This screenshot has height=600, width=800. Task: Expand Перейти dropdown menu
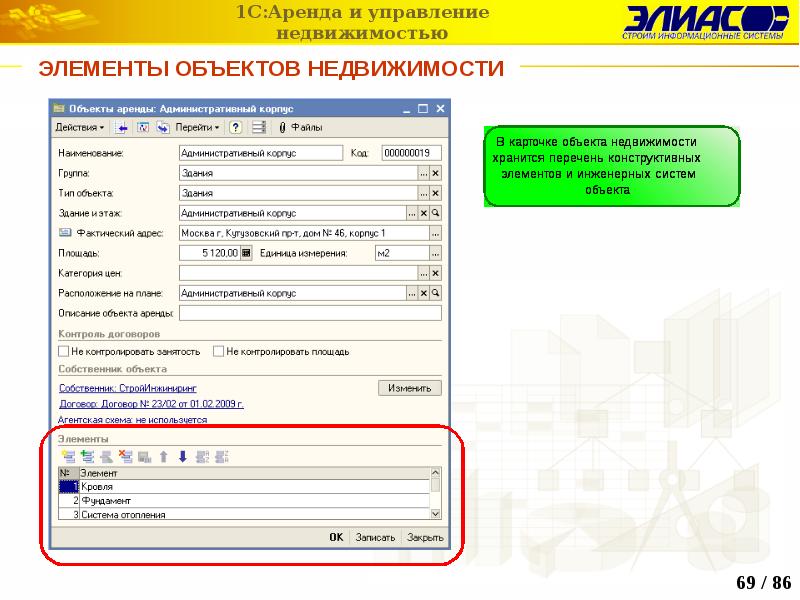(198, 128)
